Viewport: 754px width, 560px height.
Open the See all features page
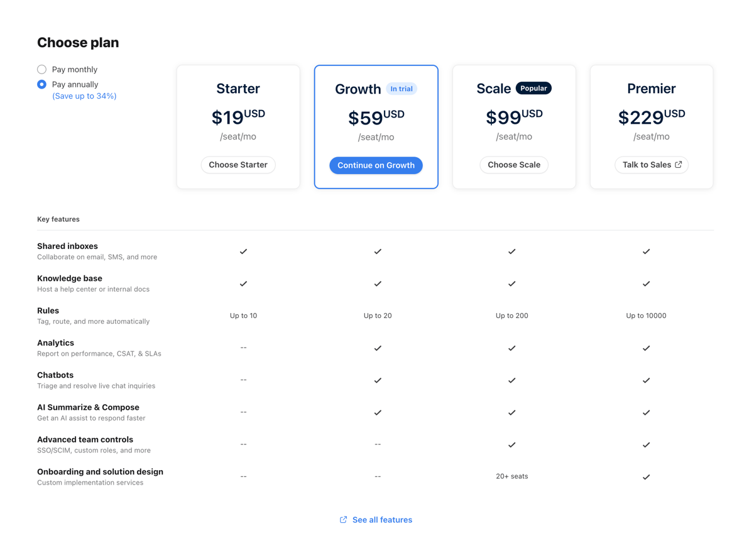(x=381, y=519)
